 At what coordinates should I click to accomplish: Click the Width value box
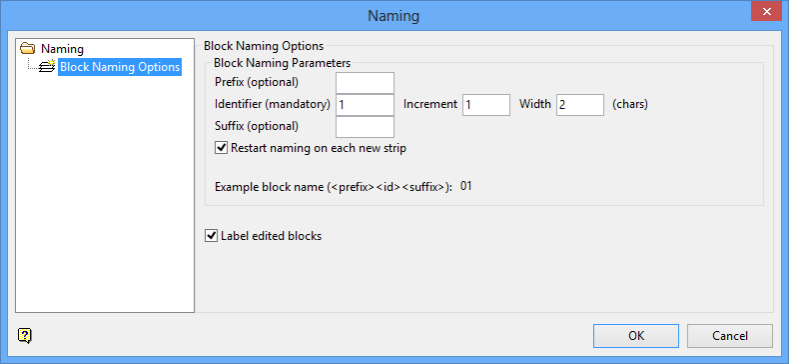pyautogui.click(x=580, y=105)
